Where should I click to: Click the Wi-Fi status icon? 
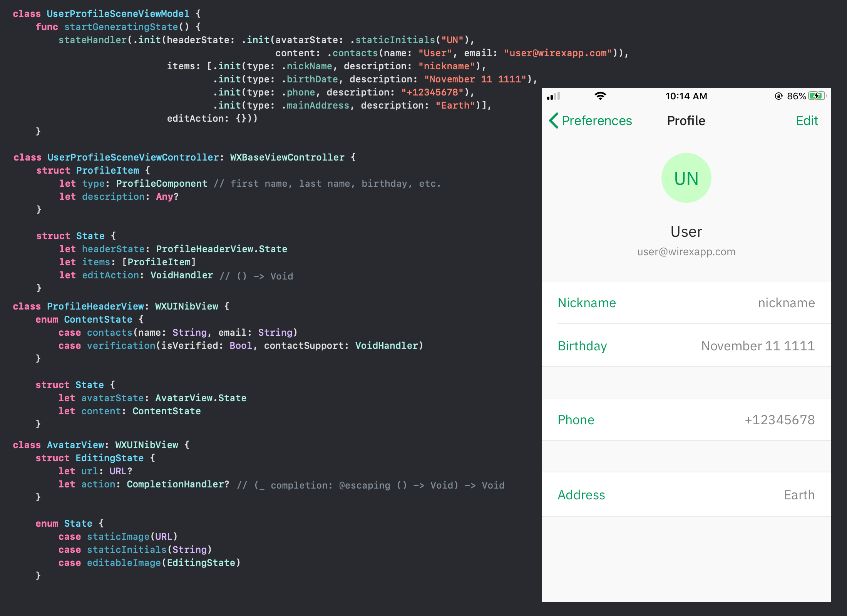click(600, 96)
